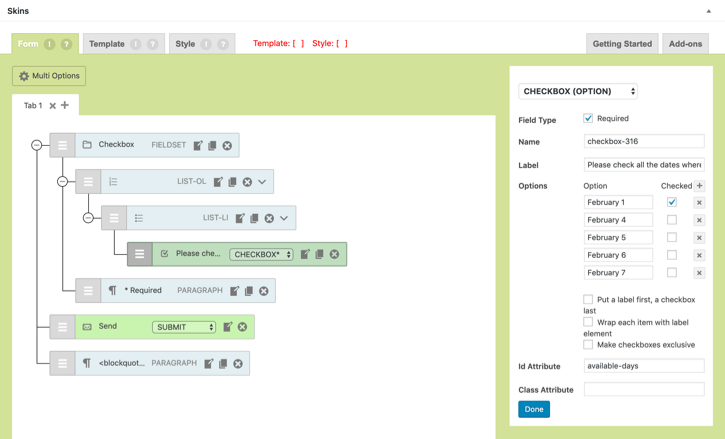
Task: Click into the Class Attribute field
Action: point(644,390)
